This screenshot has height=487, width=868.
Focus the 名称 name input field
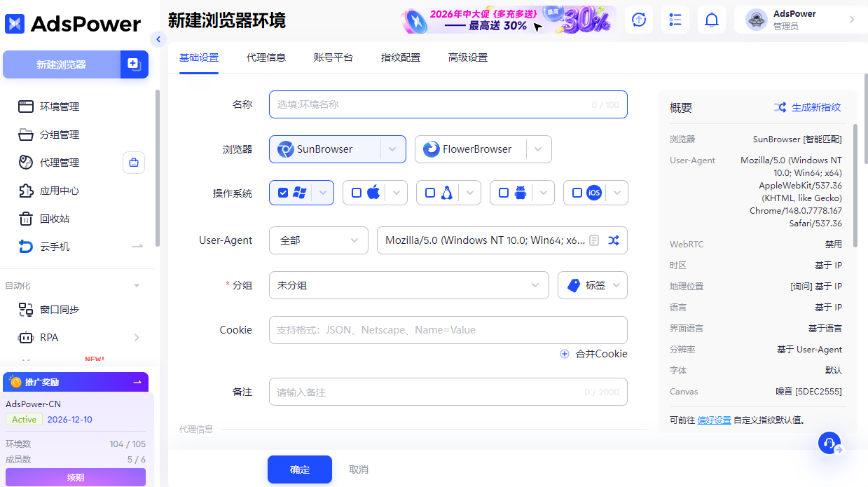(448, 104)
